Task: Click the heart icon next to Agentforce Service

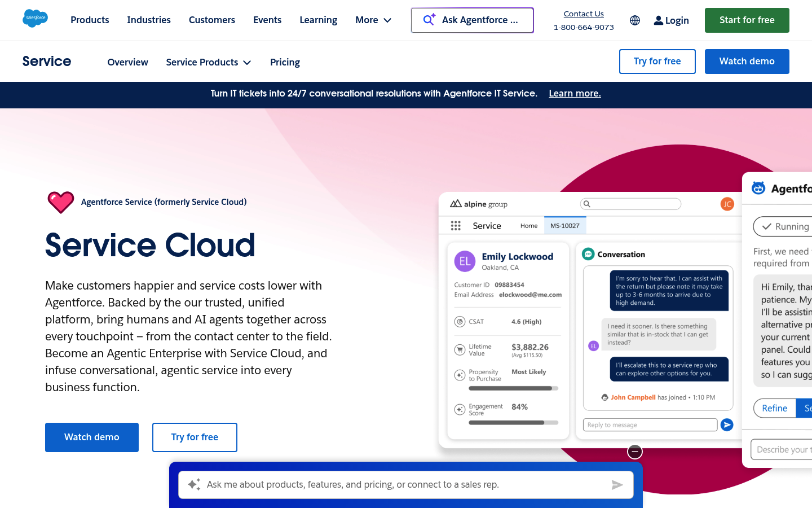Action: (x=60, y=202)
